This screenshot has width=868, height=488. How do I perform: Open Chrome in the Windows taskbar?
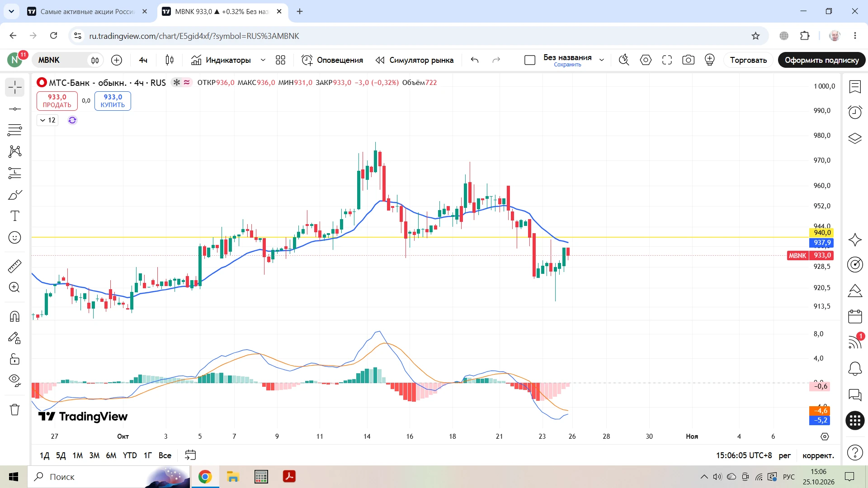point(205,477)
